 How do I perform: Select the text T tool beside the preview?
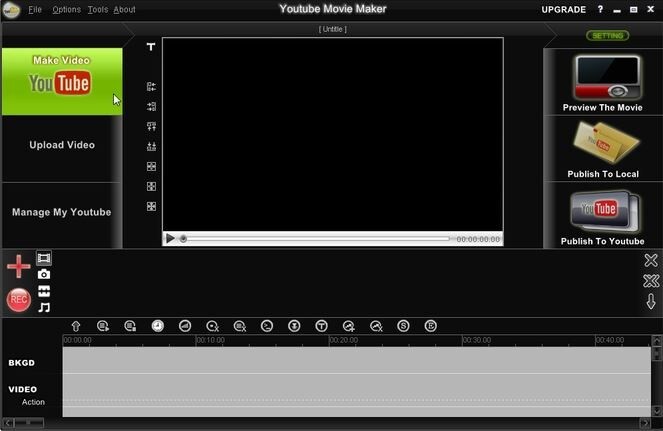tap(151, 47)
